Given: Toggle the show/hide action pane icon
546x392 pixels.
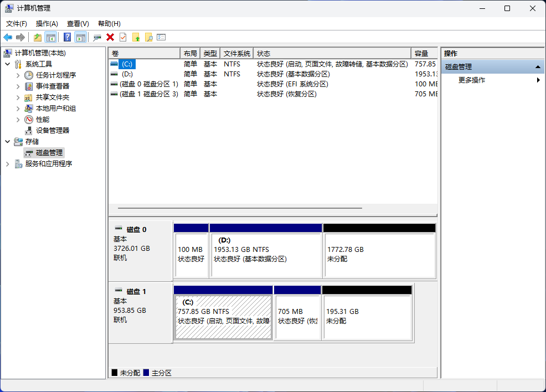Looking at the screenshot, I should (x=81, y=37).
